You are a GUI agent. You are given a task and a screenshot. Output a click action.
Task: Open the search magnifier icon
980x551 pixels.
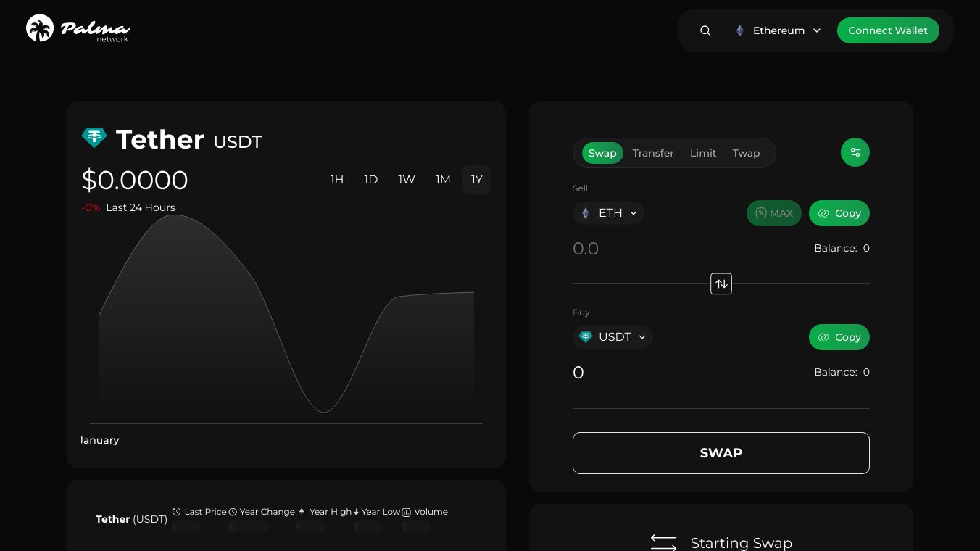tap(705, 30)
